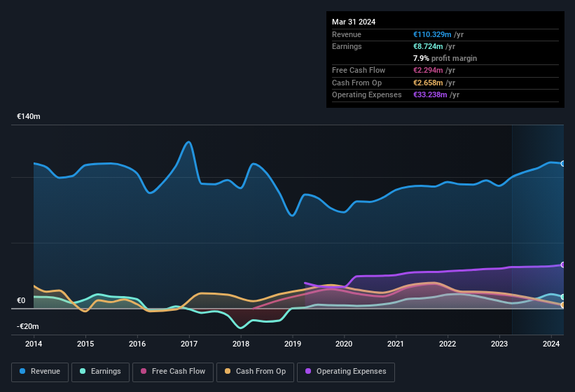Click the Earnings line endpoint marker
The width and height of the screenshot is (575, 392).
[x=563, y=297]
